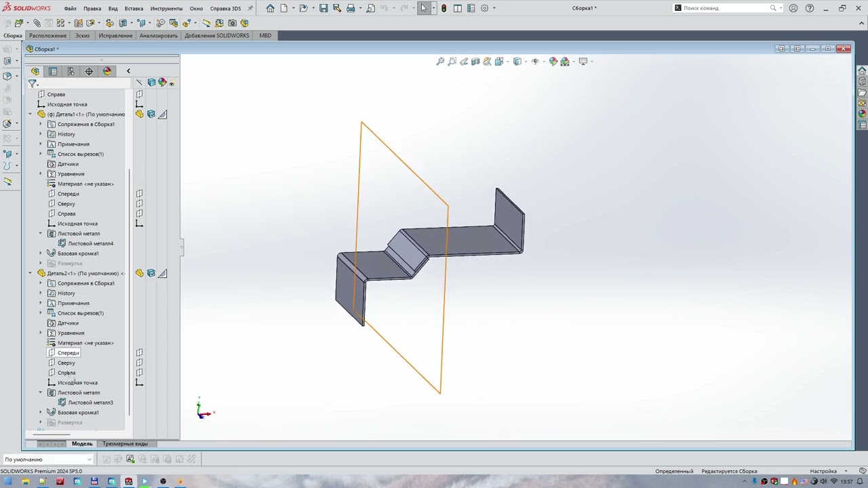Click the clock showing 13:57 in the taskbar

click(846, 482)
